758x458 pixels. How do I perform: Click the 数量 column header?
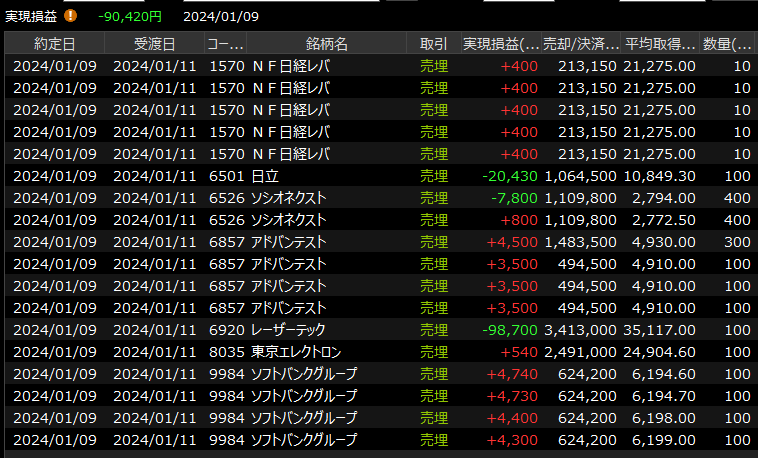click(729, 44)
